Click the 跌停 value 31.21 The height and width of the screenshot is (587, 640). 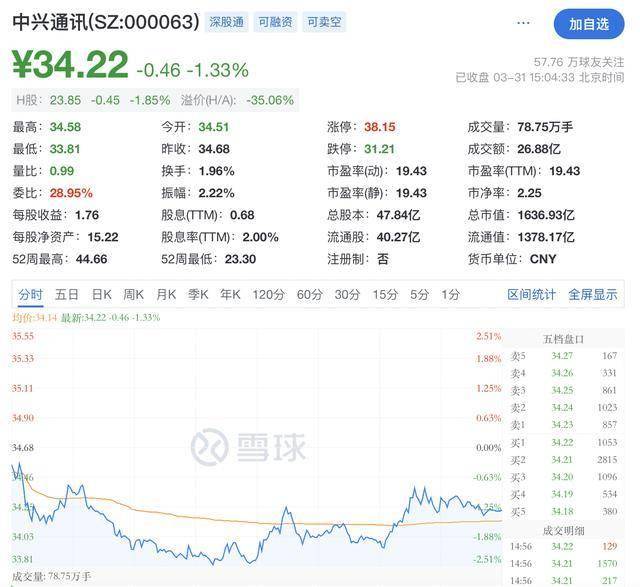(379, 149)
